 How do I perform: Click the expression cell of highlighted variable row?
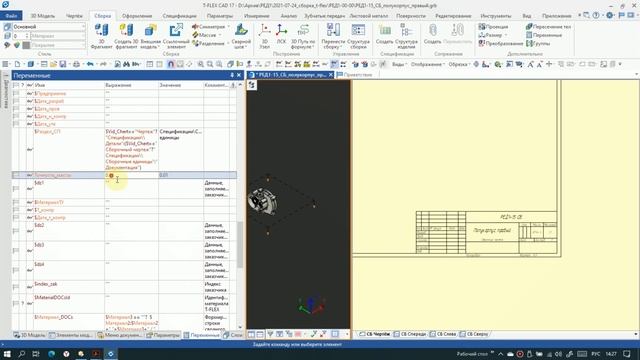[x=131, y=175]
